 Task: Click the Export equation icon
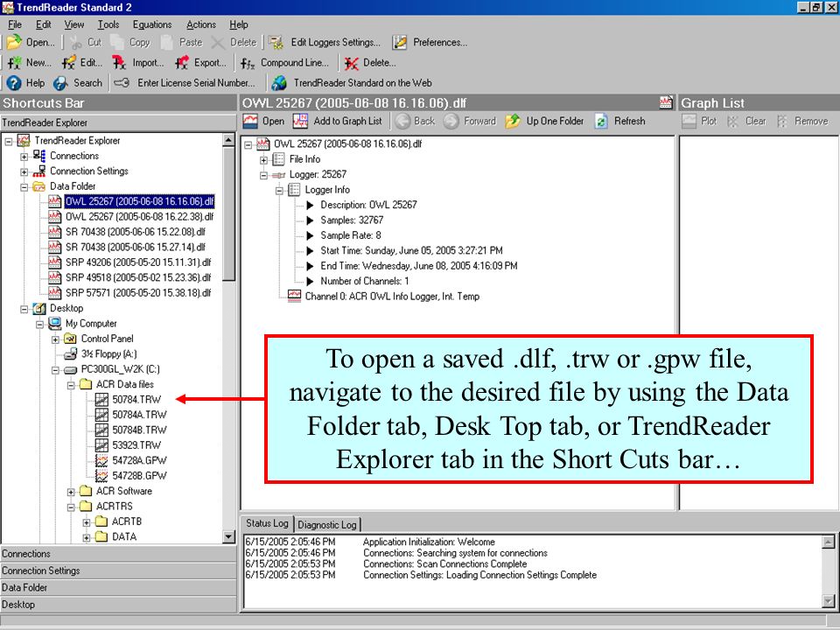[182, 63]
